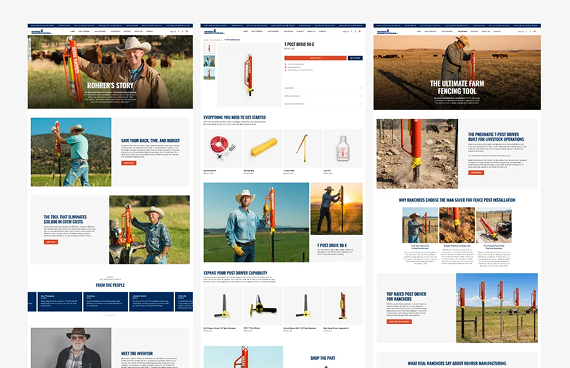Click the orange button under Save Your Back, Time, and Budget
The image size is (570, 368).
pos(129,163)
